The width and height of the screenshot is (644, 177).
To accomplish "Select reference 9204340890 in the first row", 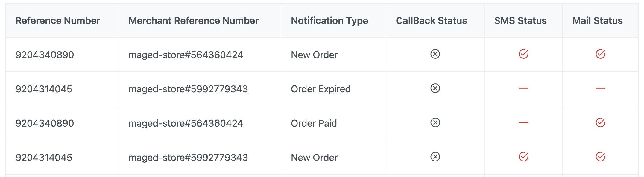I will point(45,55).
